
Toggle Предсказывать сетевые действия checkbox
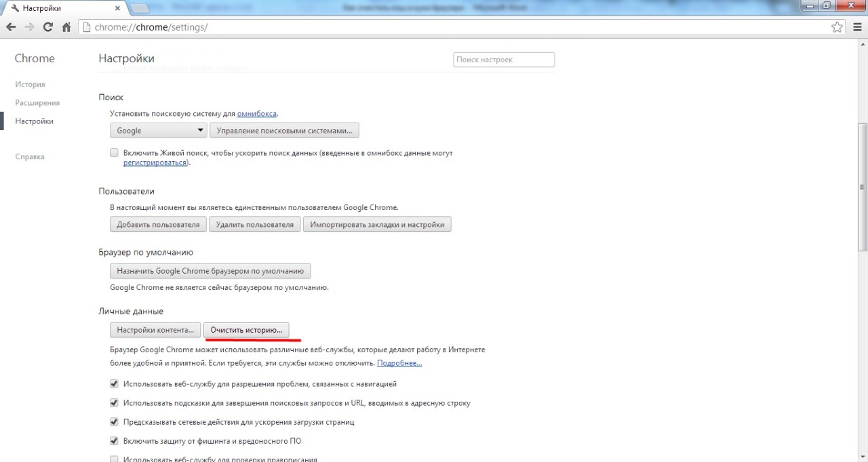(114, 422)
